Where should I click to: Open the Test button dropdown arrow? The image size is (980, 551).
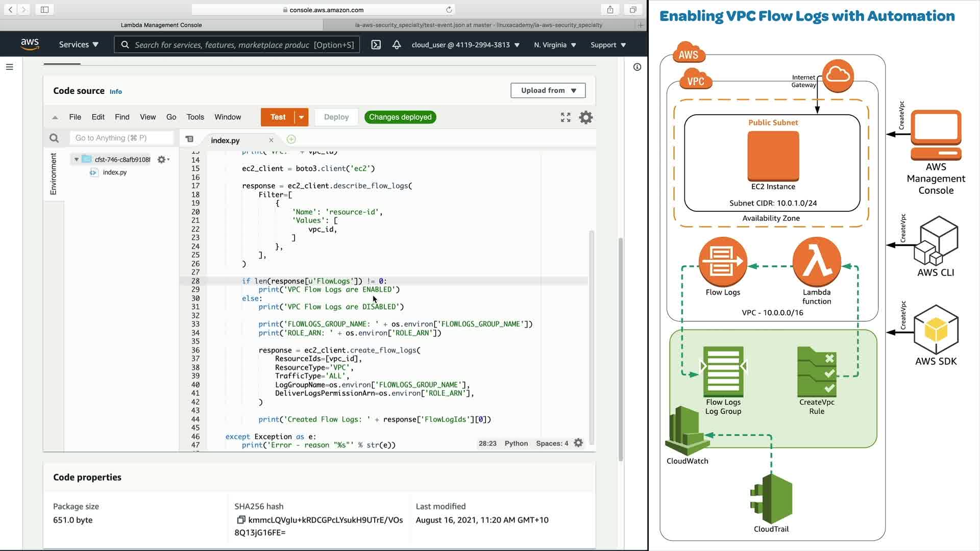click(302, 117)
